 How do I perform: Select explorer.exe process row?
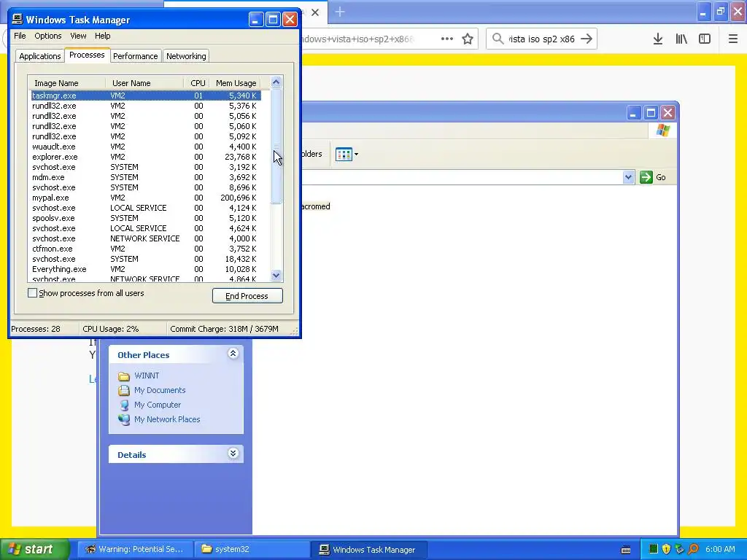(x=146, y=157)
